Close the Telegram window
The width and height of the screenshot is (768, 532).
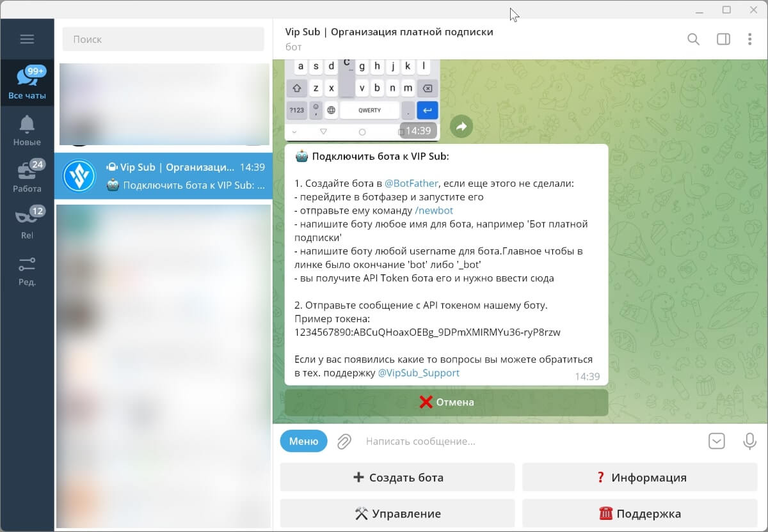(x=754, y=10)
